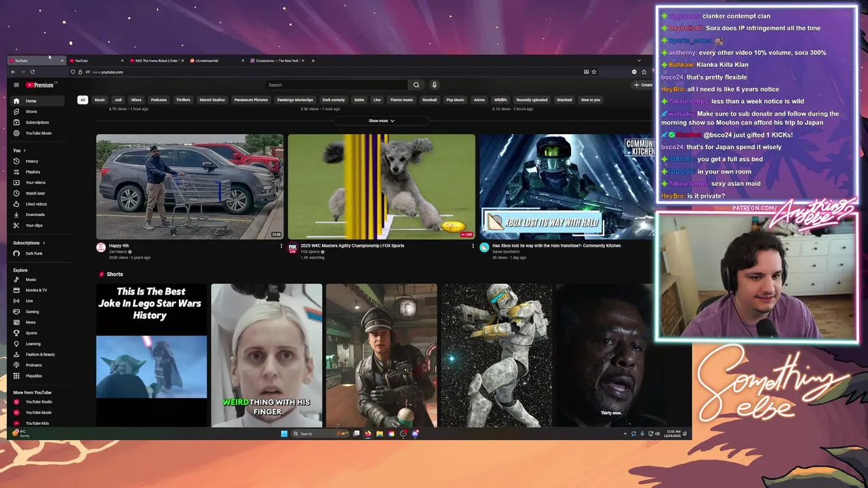
Task: Click the browser address bar URL
Action: point(108,72)
